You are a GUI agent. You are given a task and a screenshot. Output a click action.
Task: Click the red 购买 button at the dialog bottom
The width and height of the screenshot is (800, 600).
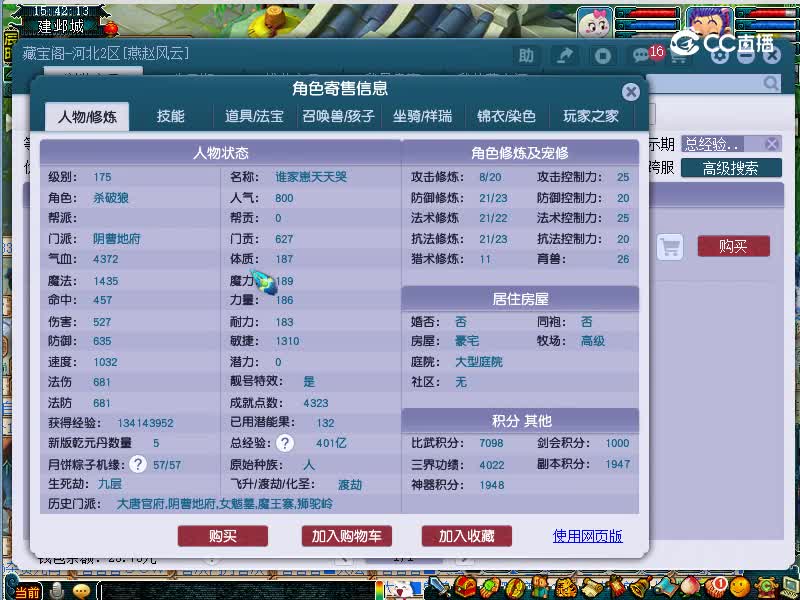click(x=222, y=536)
